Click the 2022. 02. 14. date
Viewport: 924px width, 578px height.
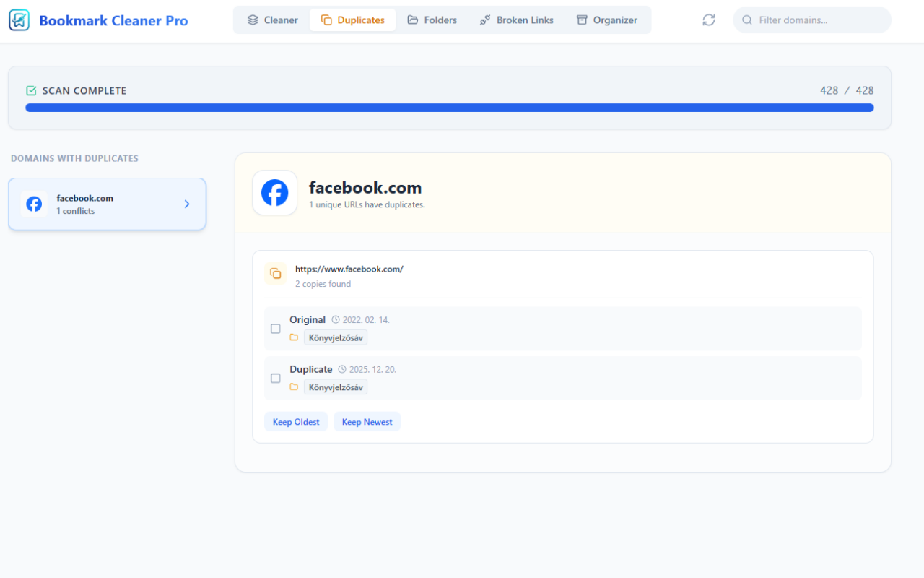coord(366,319)
